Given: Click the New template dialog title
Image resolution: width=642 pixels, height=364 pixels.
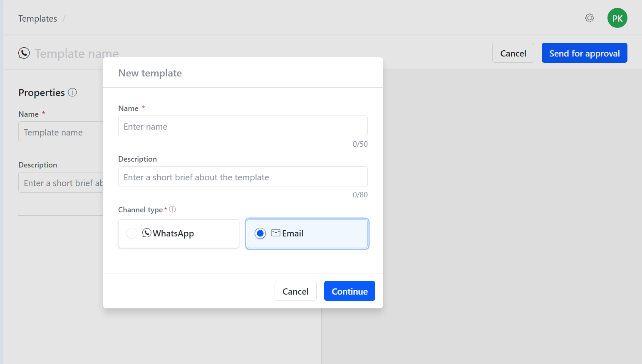Looking at the screenshot, I should coord(150,73).
